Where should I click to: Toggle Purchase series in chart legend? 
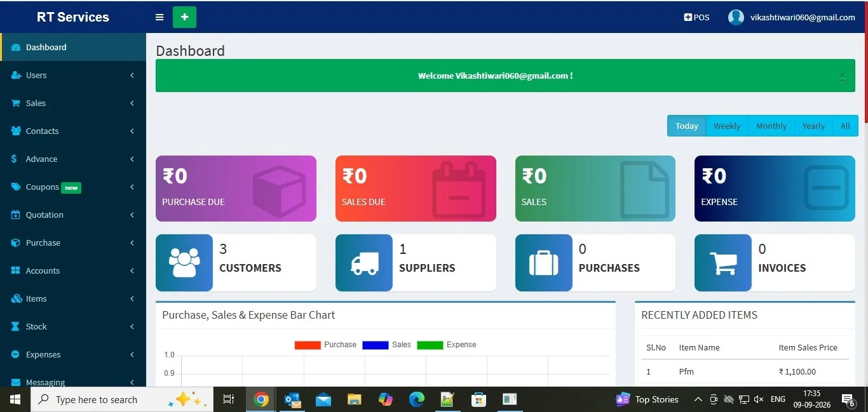(x=325, y=345)
